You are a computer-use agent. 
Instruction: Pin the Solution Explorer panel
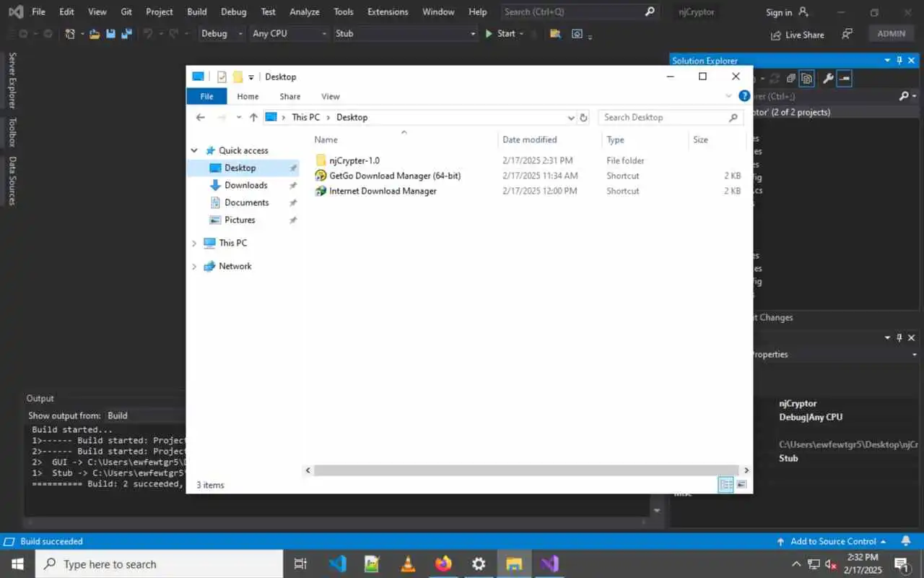pyautogui.click(x=899, y=61)
